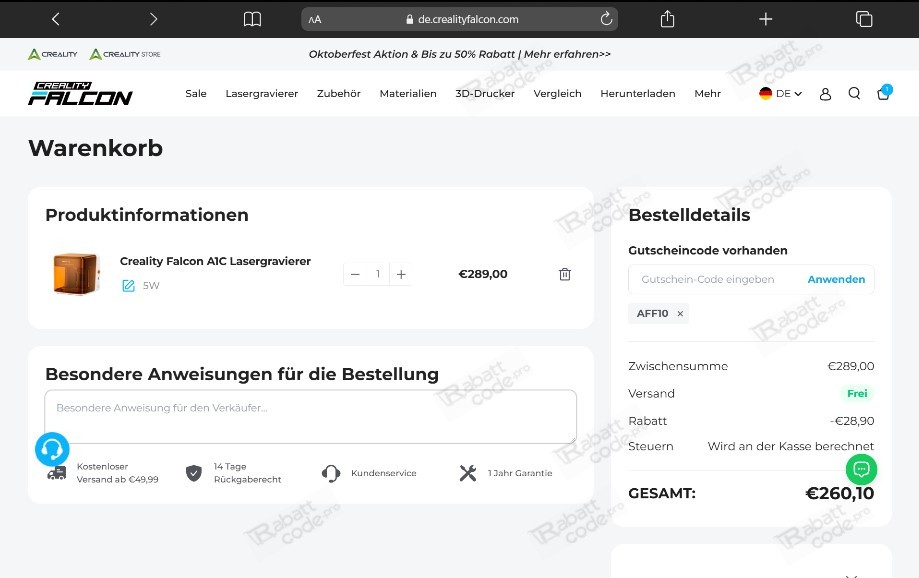Decrease quantity with the minus button
The height and width of the screenshot is (578, 919).
pos(355,274)
